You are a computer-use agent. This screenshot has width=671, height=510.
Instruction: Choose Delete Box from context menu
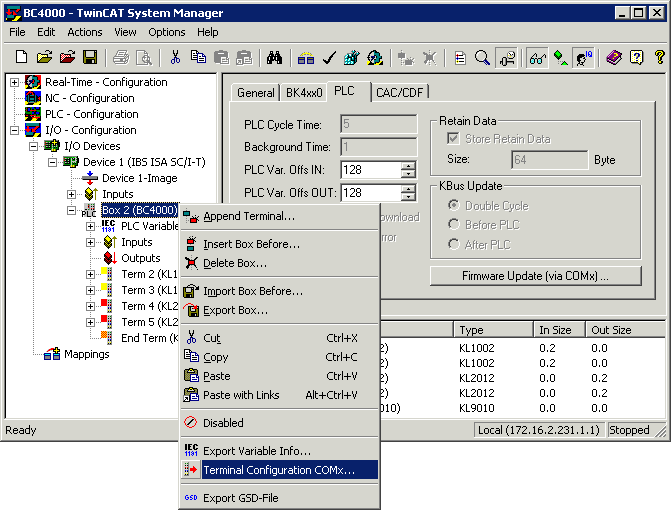click(280, 263)
